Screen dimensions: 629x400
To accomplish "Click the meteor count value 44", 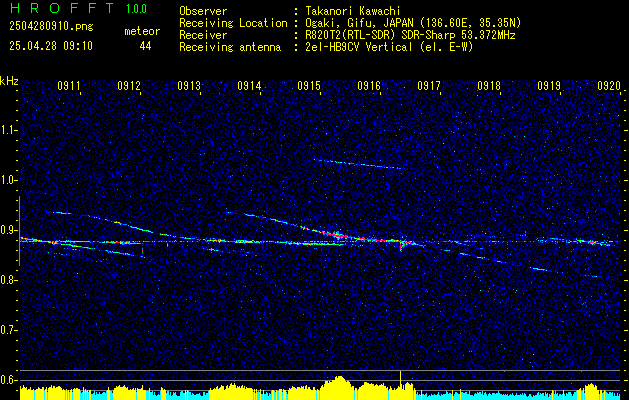I will point(145,46).
